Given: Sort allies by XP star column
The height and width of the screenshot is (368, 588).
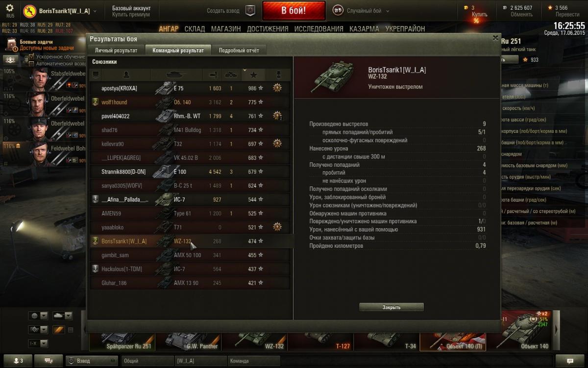Looking at the screenshot, I should pos(253,75).
